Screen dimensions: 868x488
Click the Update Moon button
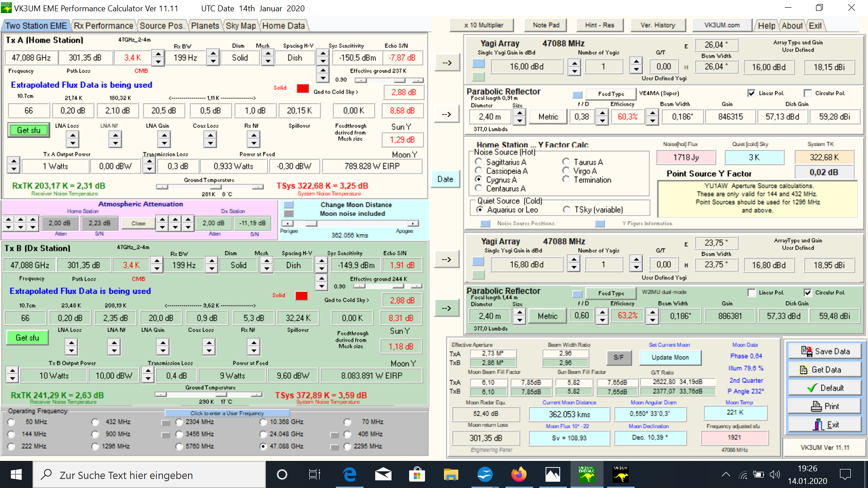pyautogui.click(x=670, y=357)
